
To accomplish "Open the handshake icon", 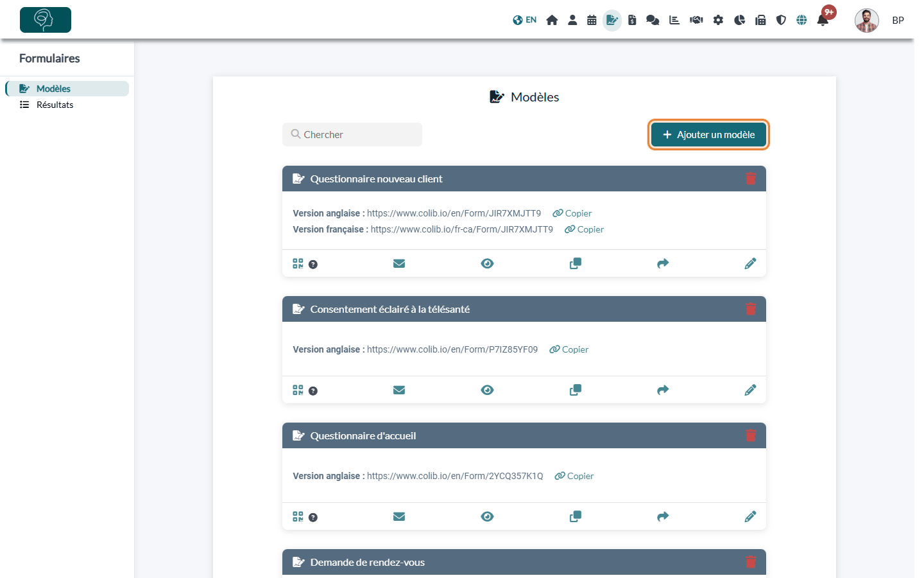I will tap(696, 20).
